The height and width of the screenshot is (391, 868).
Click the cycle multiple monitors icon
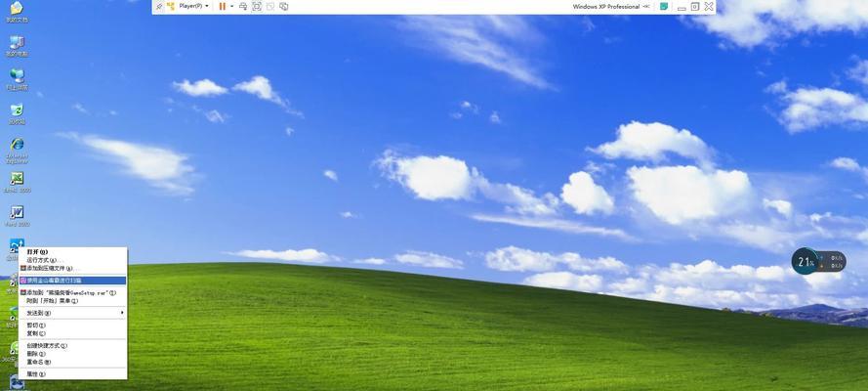pyautogui.click(x=283, y=6)
